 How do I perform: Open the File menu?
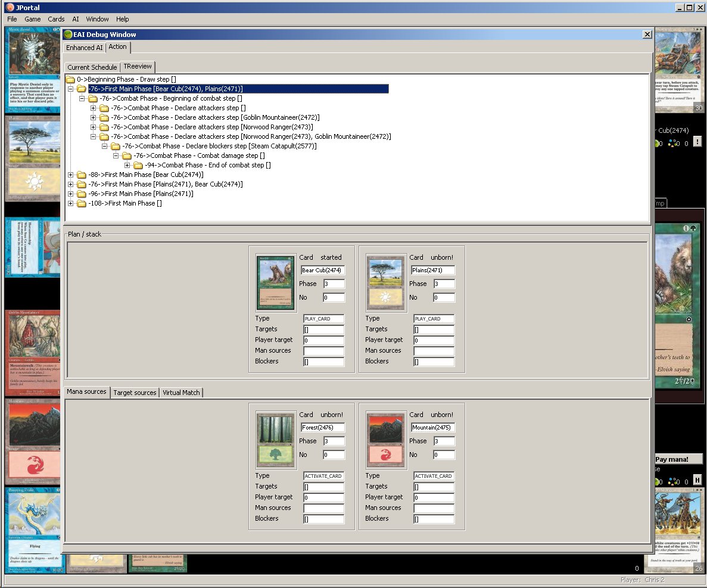pos(12,19)
